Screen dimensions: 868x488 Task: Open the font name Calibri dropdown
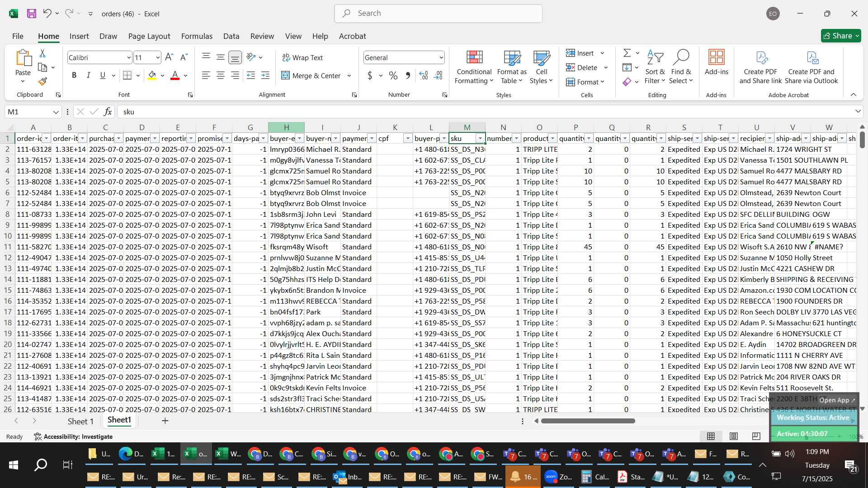128,58
